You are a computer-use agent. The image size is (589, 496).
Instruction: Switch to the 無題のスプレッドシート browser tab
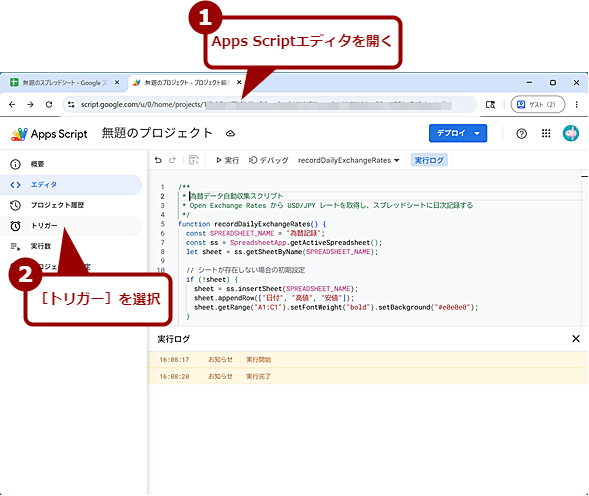coord(65,83)
